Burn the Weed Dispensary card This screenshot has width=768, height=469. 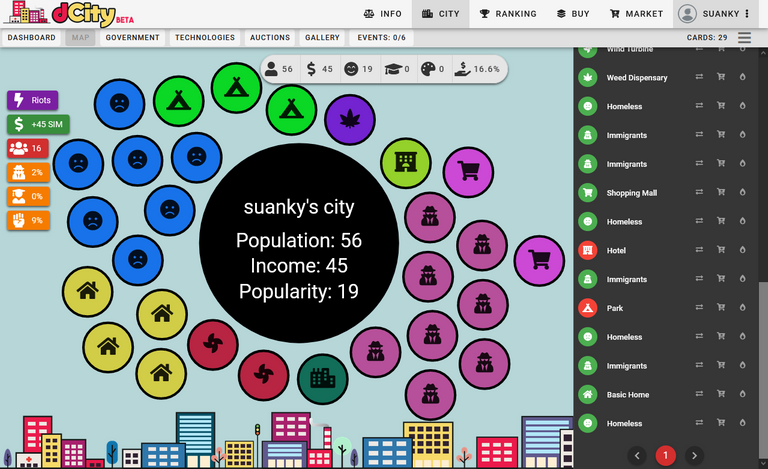click(x=743, y=77)
